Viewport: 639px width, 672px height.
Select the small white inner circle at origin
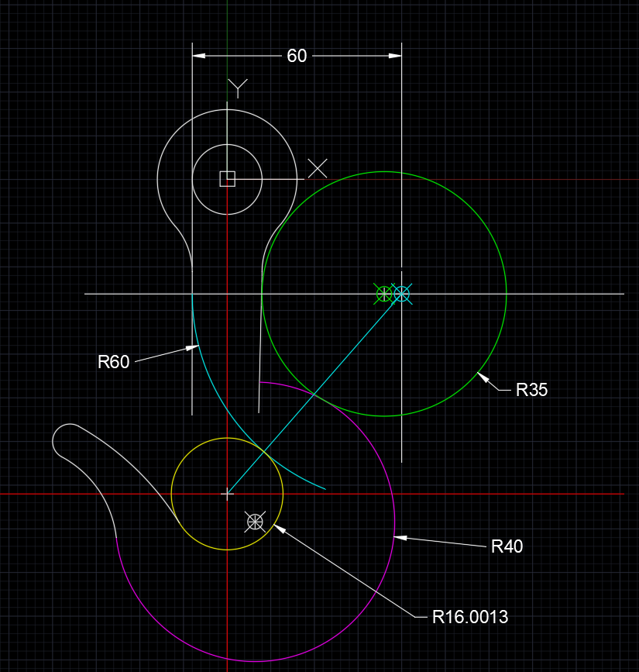pos(227,179)
